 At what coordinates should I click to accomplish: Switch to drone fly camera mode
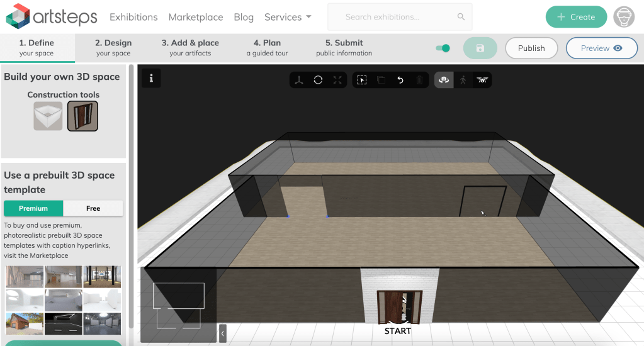coord(482,80)
